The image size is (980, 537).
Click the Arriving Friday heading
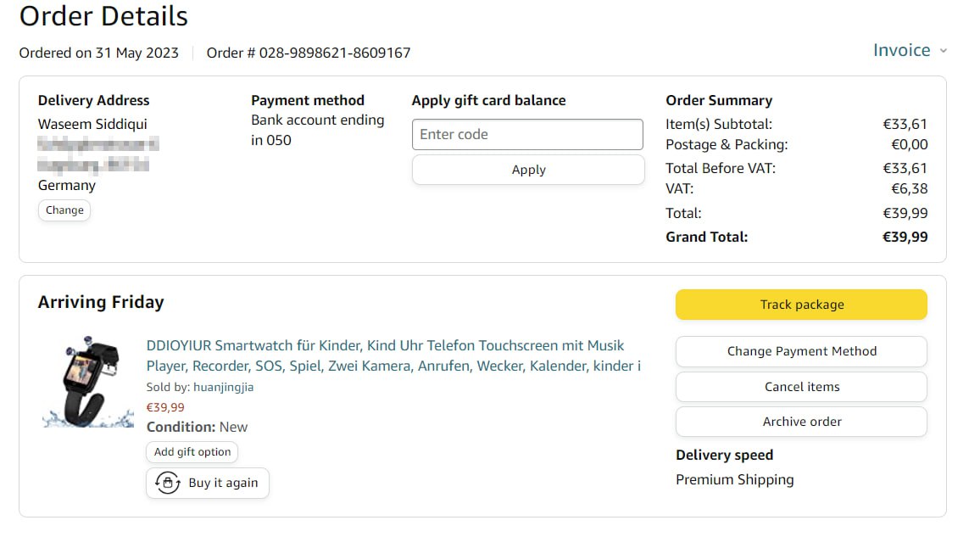point(101,302)
